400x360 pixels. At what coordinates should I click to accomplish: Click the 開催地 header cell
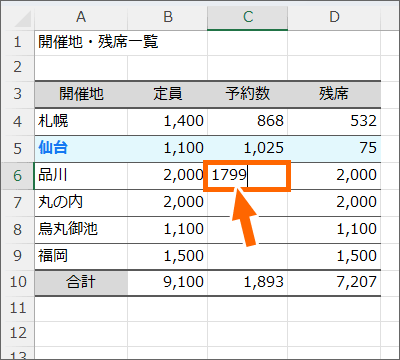tap(81, 94)
